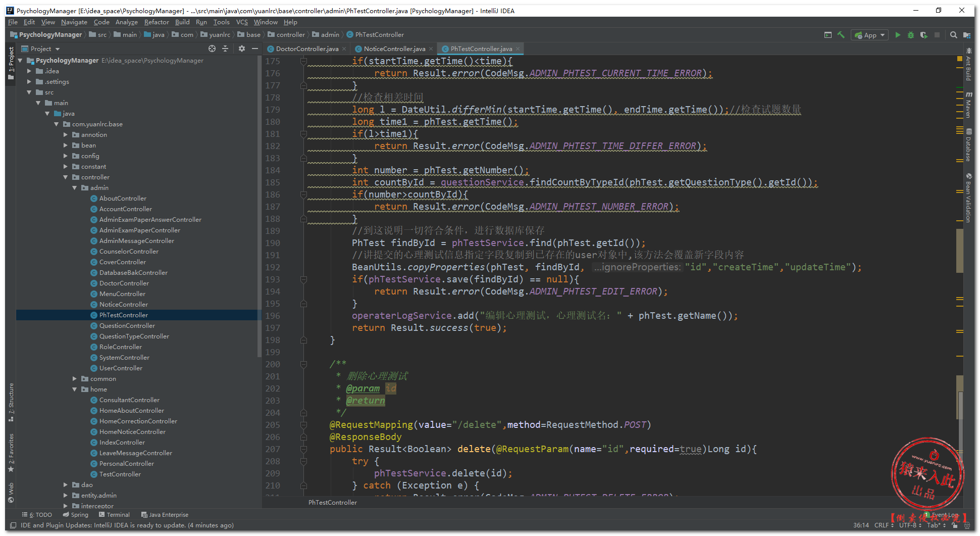980x536 pixels.
Task: Toggle fold for the line 200 Javadoc comment
Action: point(303,364)
